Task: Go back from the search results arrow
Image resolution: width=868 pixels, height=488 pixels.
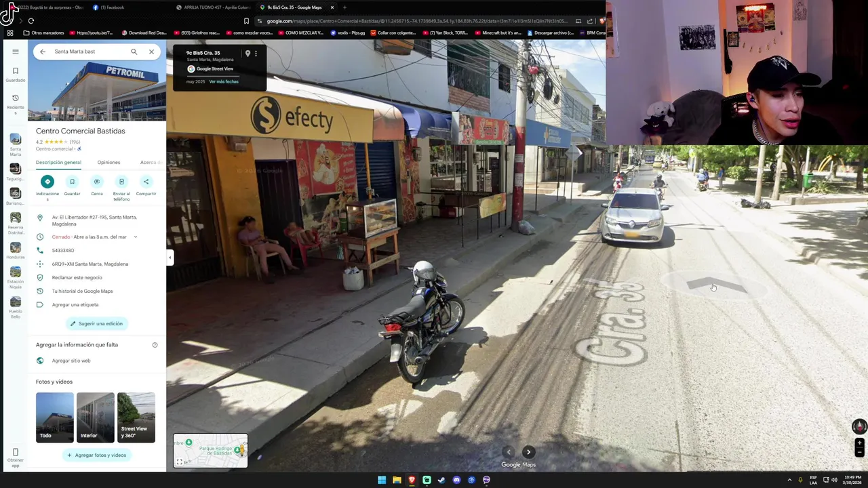Action: tap(43, 52)
